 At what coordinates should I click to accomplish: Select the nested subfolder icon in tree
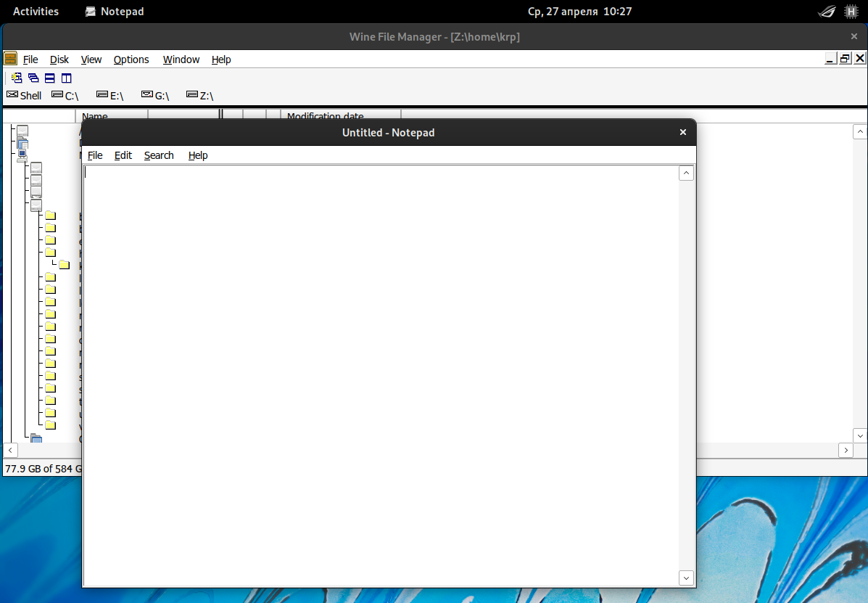(65, 265)
